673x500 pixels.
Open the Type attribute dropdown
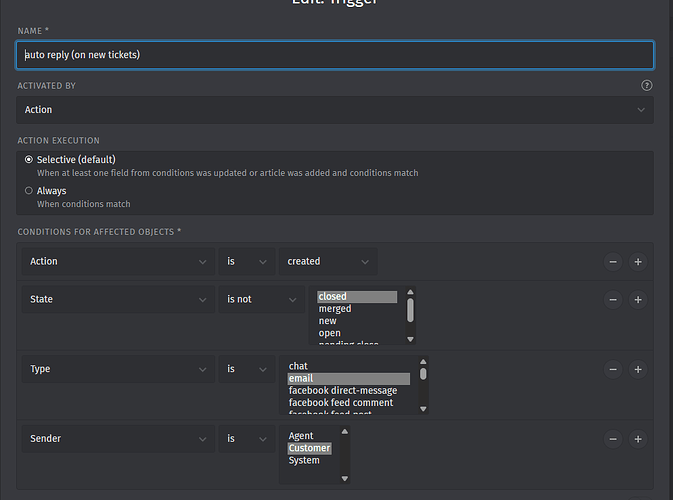pos(118,369)
